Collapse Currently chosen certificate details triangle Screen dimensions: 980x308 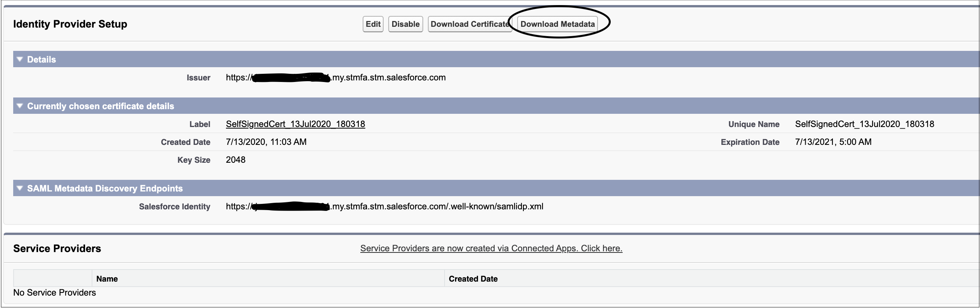(20, 106)
